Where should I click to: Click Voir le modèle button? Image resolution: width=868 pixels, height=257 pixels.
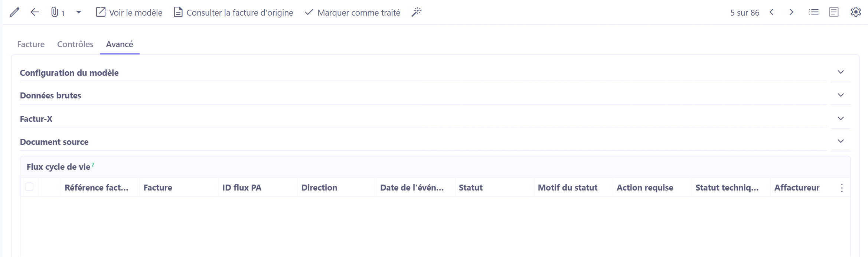pos(129,13)
